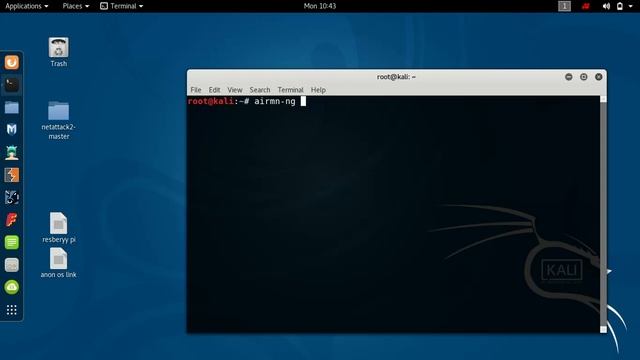The image size is (640, 360).
Task: Open the terminal's Search menu
Action: (260, 90)
